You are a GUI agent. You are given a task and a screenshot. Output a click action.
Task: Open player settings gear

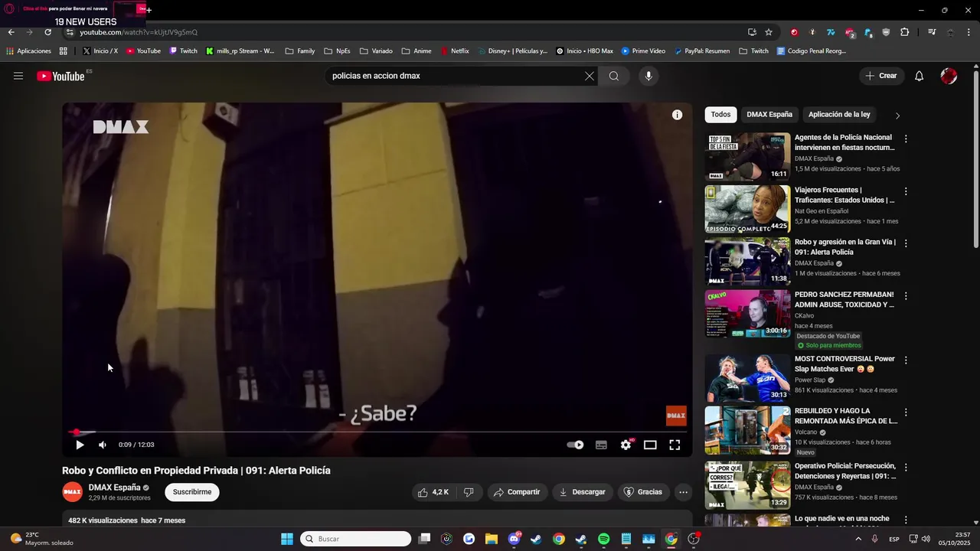626,445
